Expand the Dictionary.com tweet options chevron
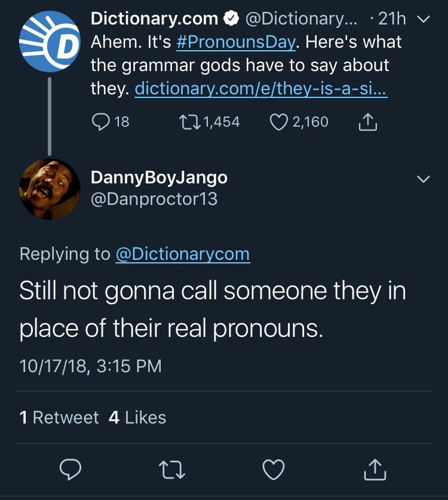448x500 pixels. tap(423, 20)
